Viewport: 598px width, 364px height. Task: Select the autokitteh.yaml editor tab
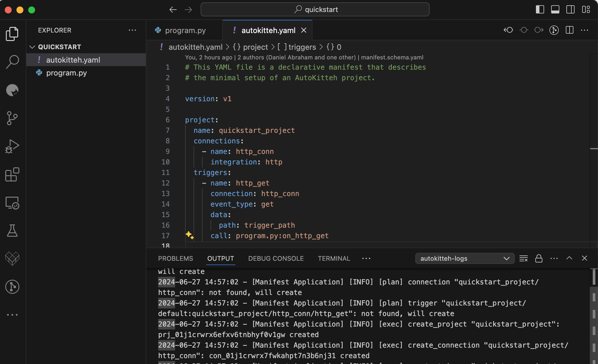[268, 30]
